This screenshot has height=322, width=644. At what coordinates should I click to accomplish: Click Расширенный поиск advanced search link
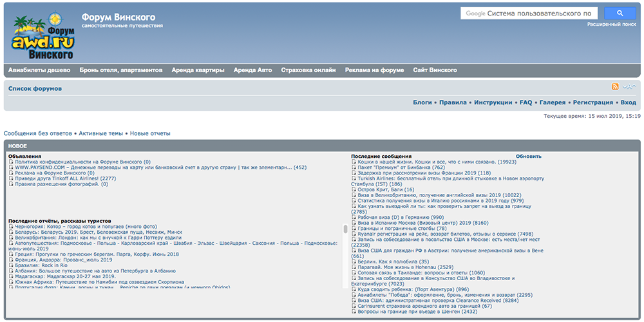pos(611,24)
